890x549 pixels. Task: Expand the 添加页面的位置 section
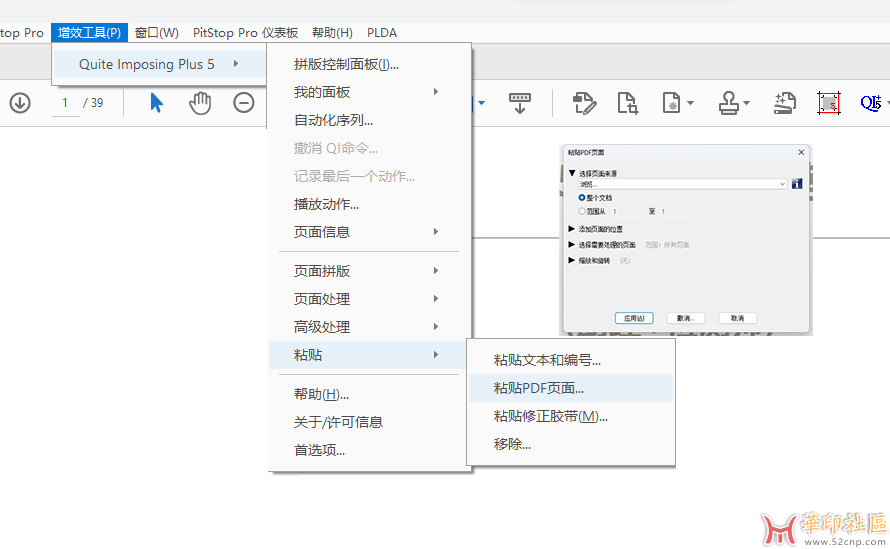click(572, 229)
